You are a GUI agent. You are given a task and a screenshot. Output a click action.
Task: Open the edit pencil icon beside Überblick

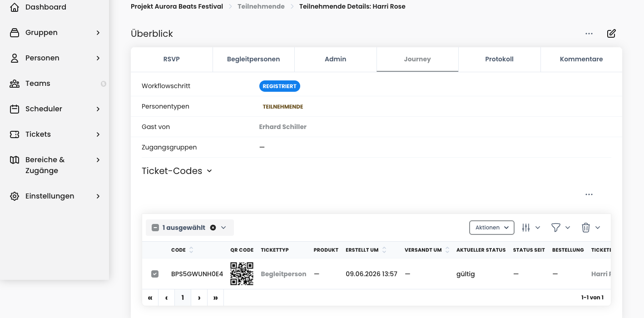(x=611, y=34)
